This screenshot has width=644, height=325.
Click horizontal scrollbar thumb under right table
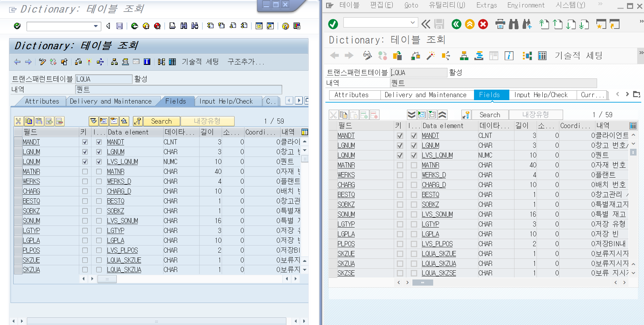[x=423, y=283]
